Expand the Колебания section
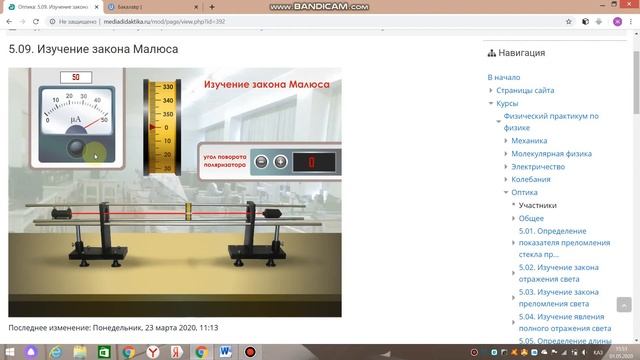The height and width of the screenshot is (360, 640). tap(506, 179)
